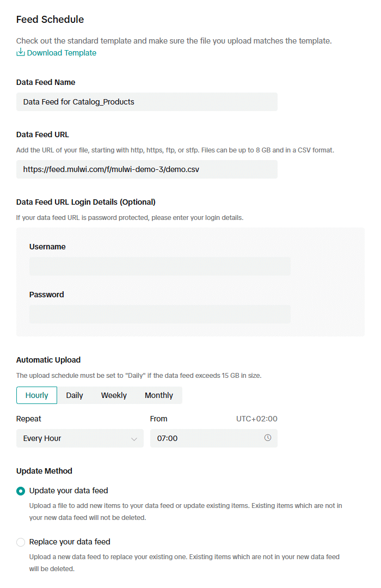The height and width of the screenshot is (588, 381).
Task: Open the clock time picker for From field
Action: pyautogui.click(x=268, y=438)
